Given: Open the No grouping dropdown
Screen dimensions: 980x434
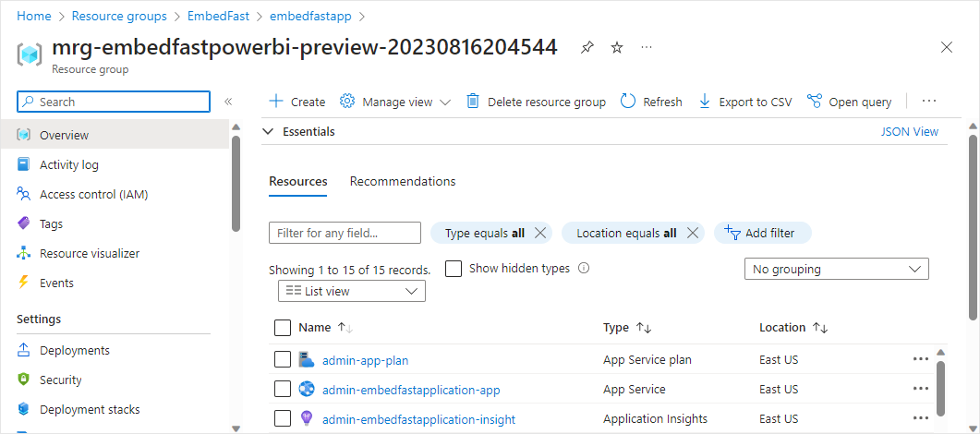Looking at the screenshot, I should 836,269.
